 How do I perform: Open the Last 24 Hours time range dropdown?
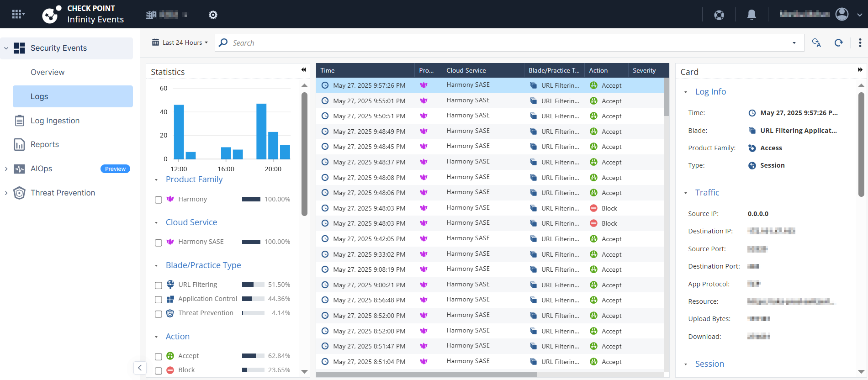(180, 42)
